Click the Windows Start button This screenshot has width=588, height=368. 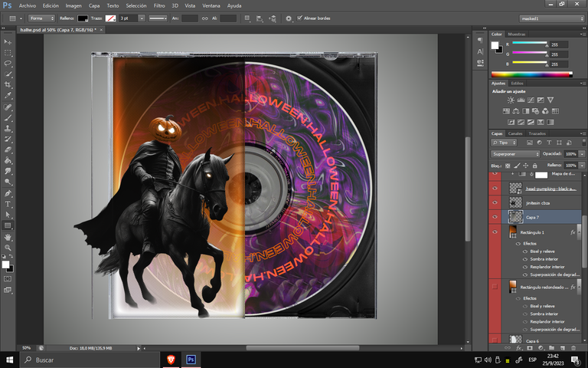tap(9, 360)
